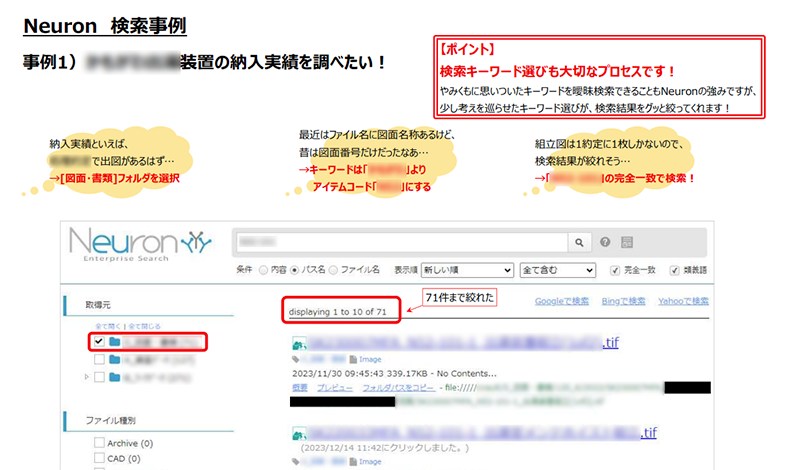Click the 取得元 section header
The height and width of the screenshot is (470, 800).
pyautogui.click(x=98, y=305)
